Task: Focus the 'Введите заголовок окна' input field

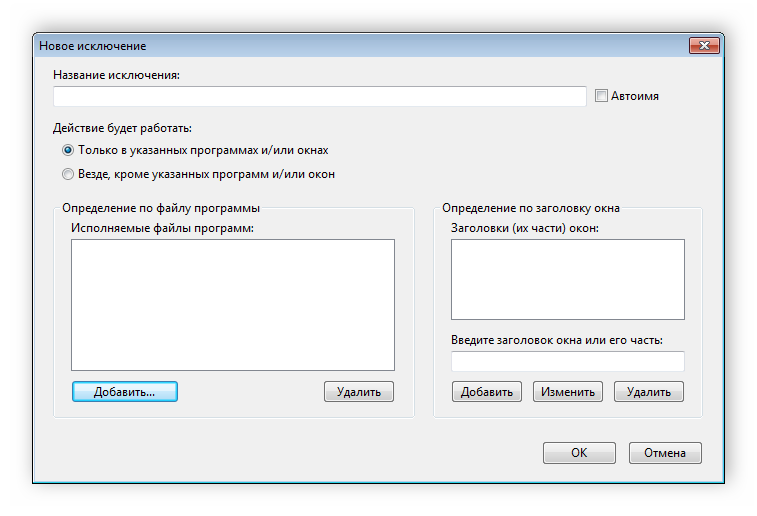Action: pos(567,361)
